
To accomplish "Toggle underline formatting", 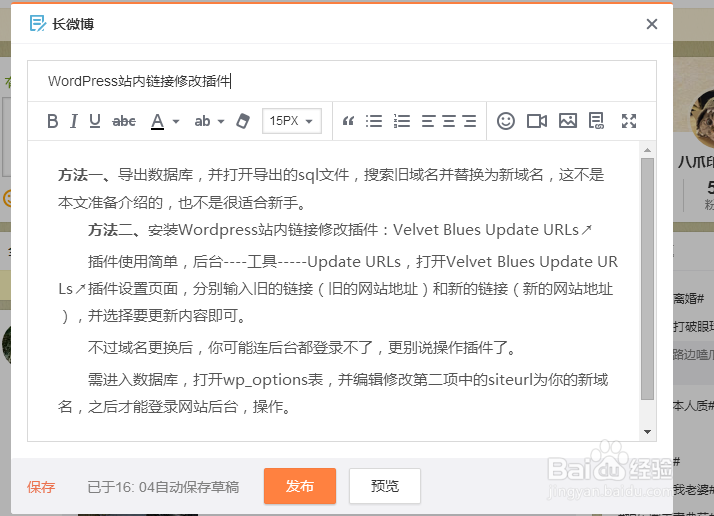I will pyautogui.click(x=95, y=121).
